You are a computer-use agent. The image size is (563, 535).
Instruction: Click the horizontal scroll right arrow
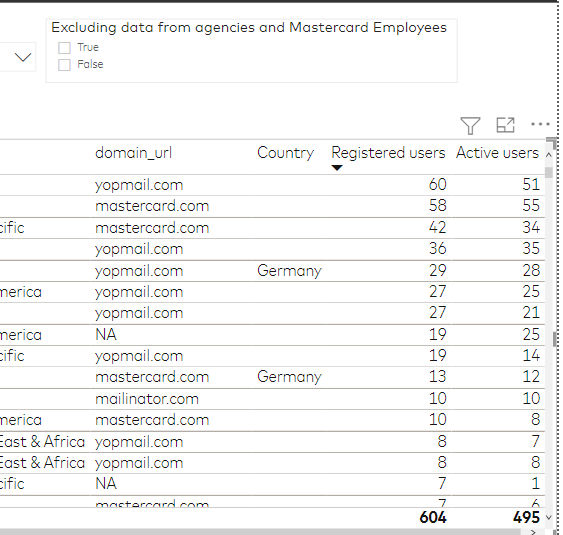(x=533, y=532)
